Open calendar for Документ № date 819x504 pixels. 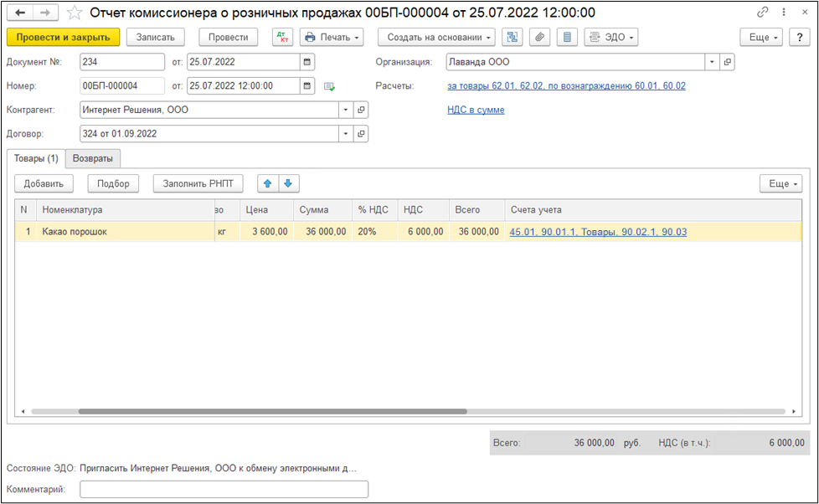point(307,62)
